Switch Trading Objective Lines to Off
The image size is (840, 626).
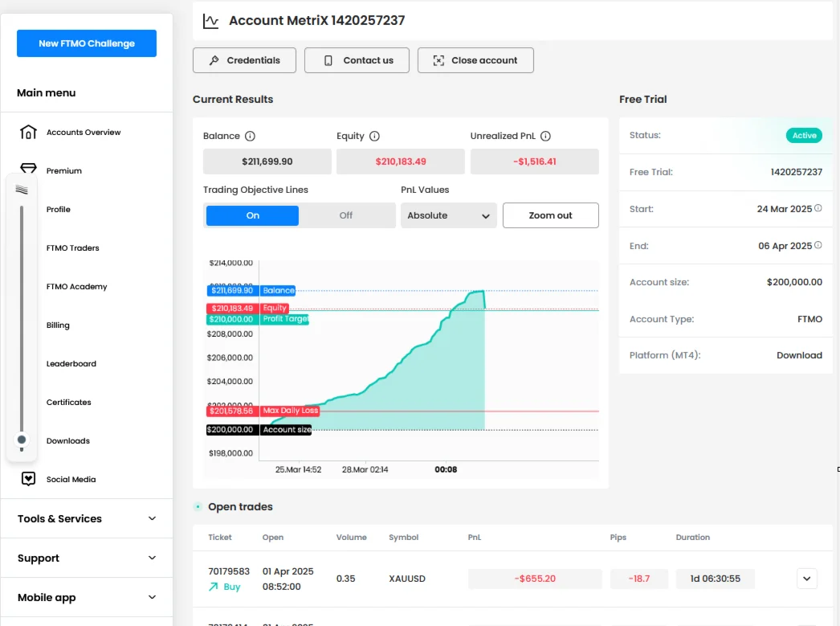tap(346, 215)
